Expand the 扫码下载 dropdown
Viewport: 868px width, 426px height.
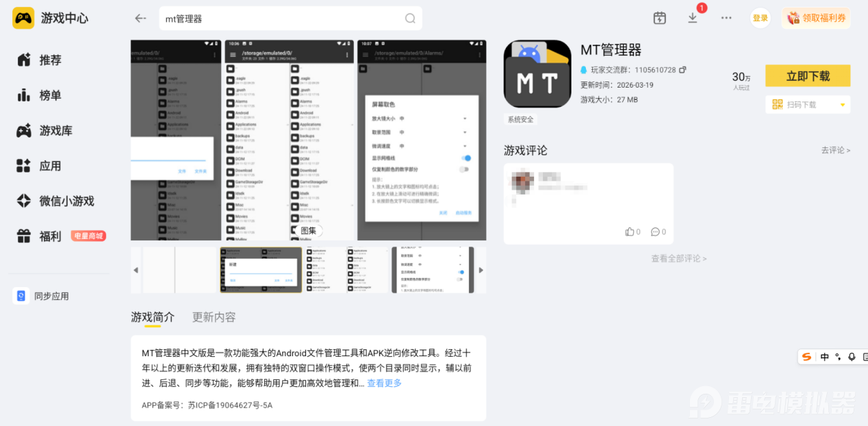point(843,105)
